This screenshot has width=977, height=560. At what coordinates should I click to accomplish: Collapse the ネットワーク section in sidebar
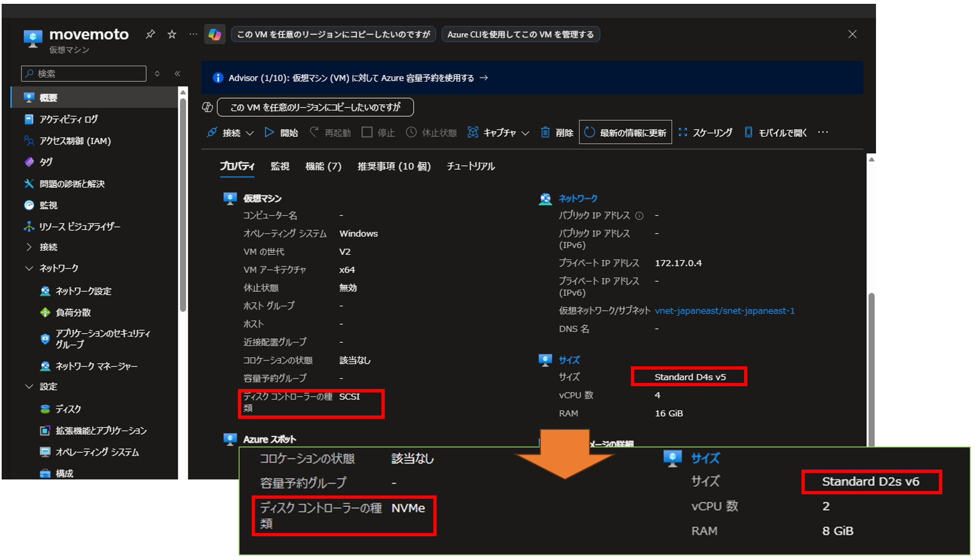pyautogui.click(x=29, y=268)
